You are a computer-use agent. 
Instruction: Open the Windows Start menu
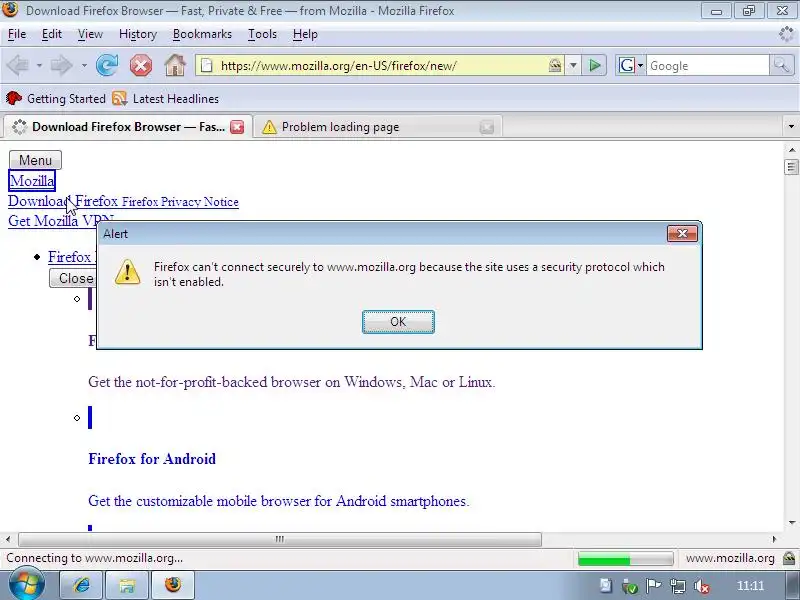(x=27, y=584)
